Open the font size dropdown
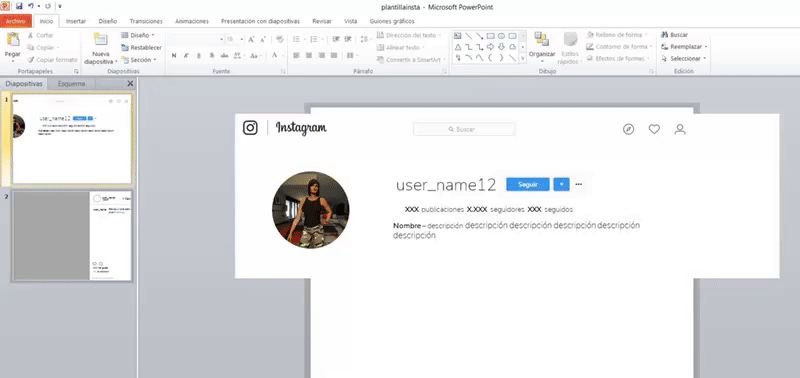800x378 pixels. tap(241, 39)
